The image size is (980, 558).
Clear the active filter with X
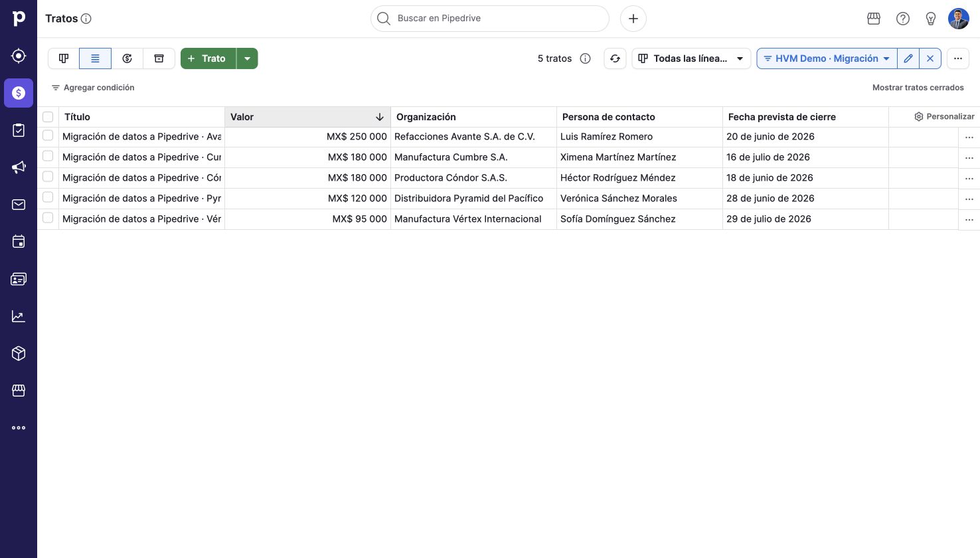(x=930, y=58)
